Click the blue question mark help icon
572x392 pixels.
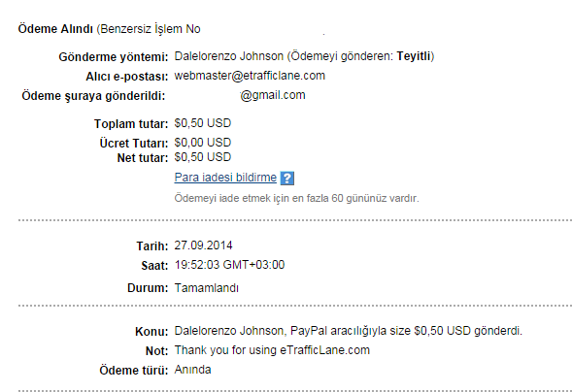pyautogui.click(x=287, y=179)
